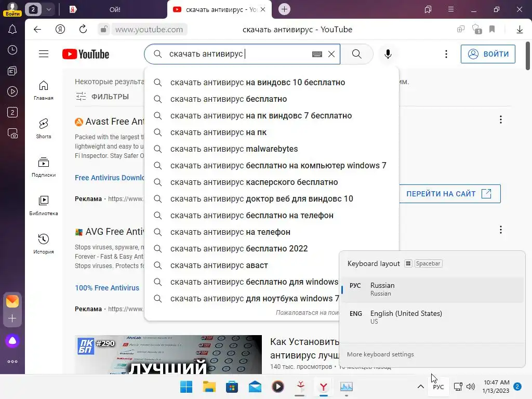Open options for Avast ad result
Image resolution: width=532 pixels, height=399 pixels.
coord(500,119)
